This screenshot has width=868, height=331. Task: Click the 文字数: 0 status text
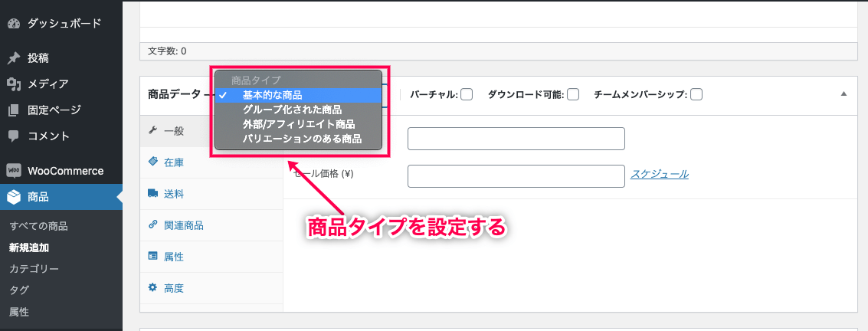pos(167,51)
